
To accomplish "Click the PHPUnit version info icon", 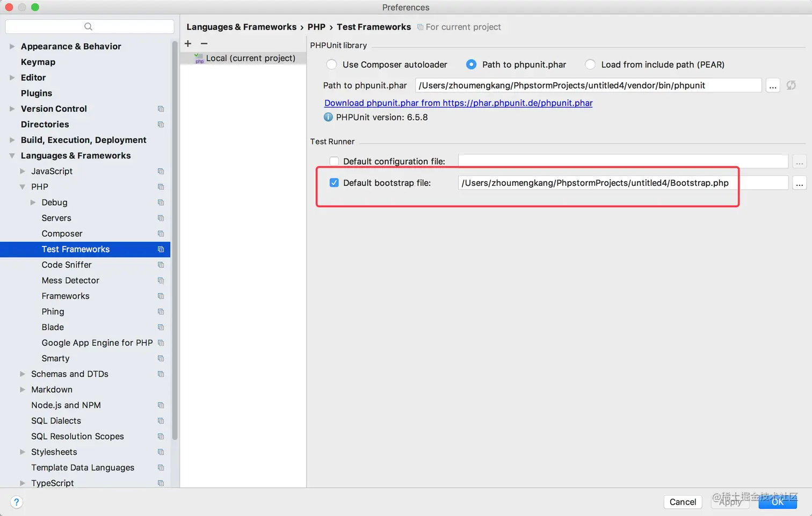I will click(x=328, y=117).
